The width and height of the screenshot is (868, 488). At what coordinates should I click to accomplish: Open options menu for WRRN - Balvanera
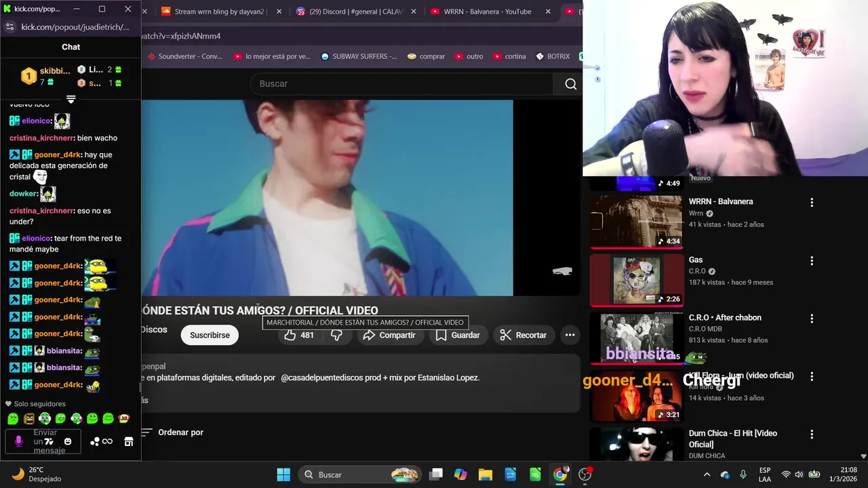[x=812, y=203]
